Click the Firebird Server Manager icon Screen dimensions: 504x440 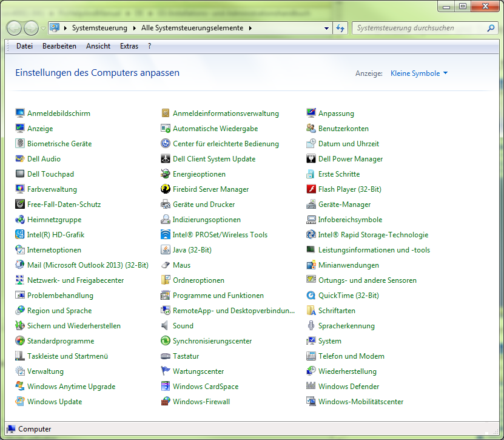pyautogui.click(x=166, y=189)
